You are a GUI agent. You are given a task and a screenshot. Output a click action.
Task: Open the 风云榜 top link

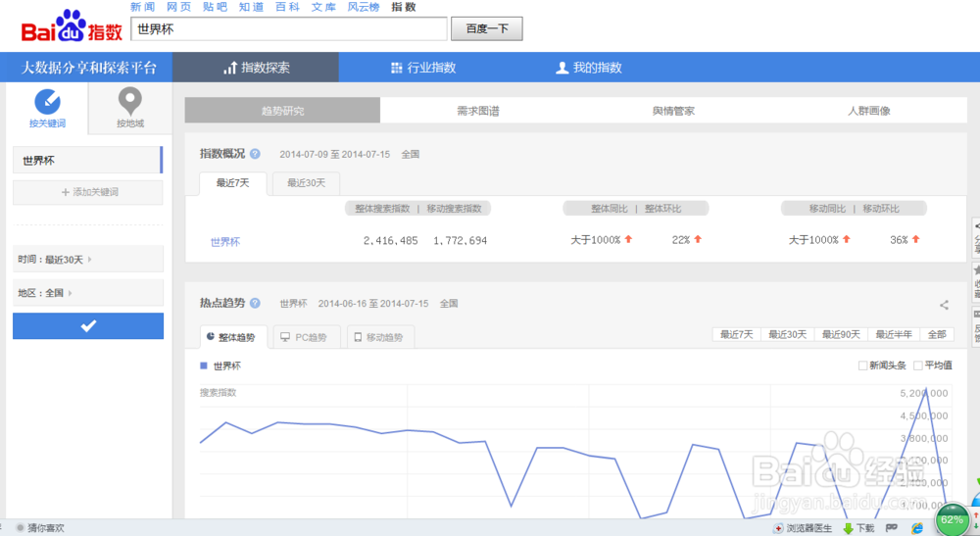[364, 7]
